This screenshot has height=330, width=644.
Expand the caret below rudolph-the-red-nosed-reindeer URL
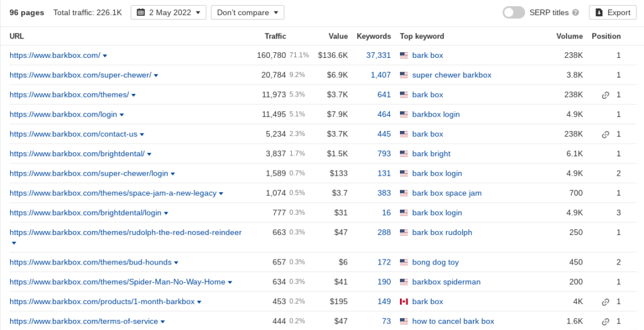pos(14,243)
